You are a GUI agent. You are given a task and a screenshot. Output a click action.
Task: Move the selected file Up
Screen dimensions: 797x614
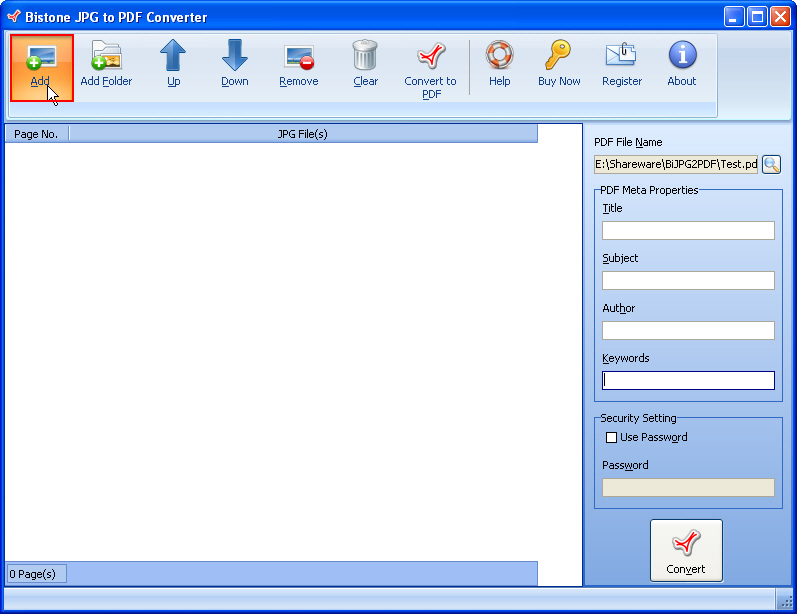173,64
